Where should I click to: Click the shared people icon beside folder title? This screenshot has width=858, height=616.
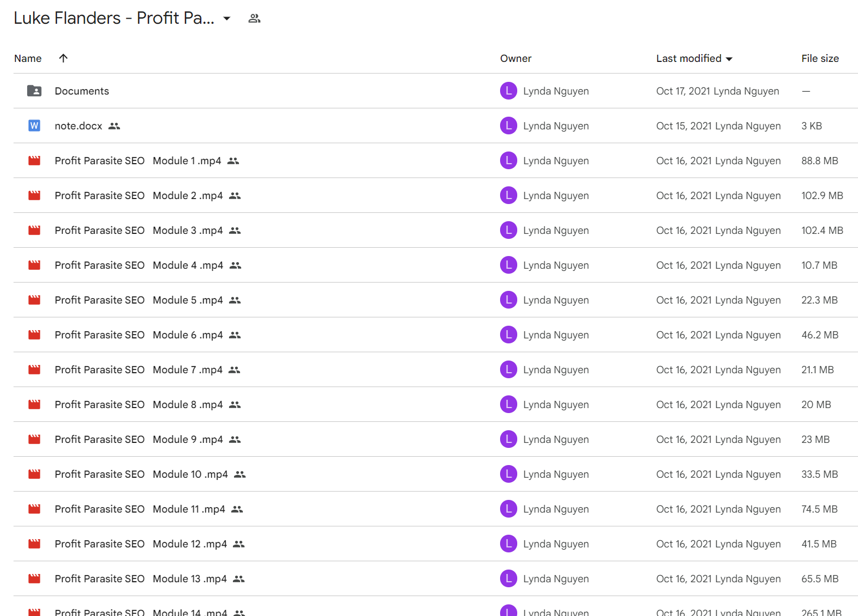(254, 18)
